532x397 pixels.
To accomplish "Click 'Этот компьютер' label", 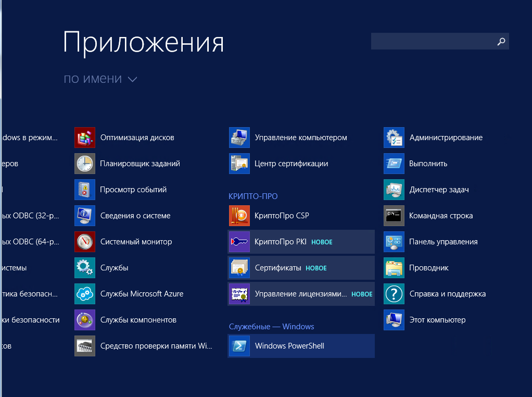I will pos(437,320).
